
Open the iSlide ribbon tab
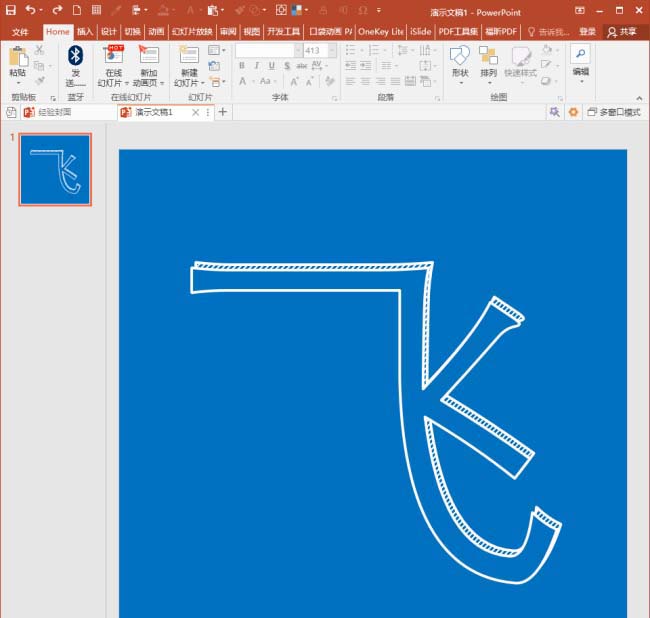pos(422,31)
